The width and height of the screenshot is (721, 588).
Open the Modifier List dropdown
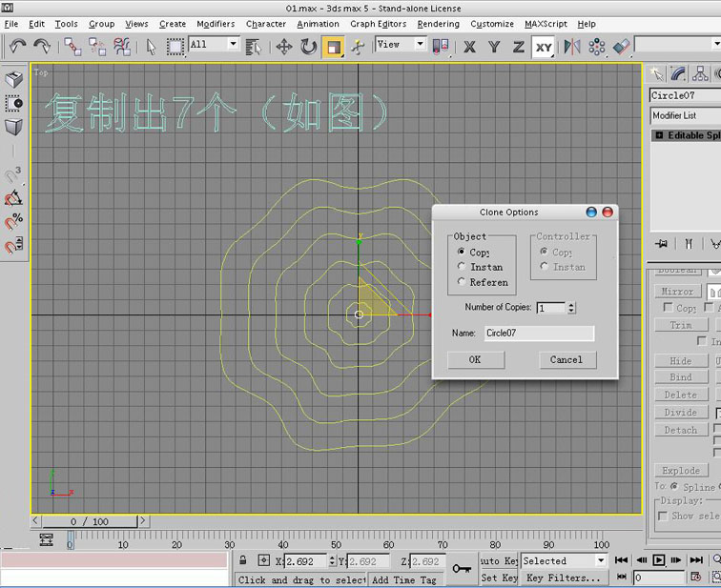686,115
